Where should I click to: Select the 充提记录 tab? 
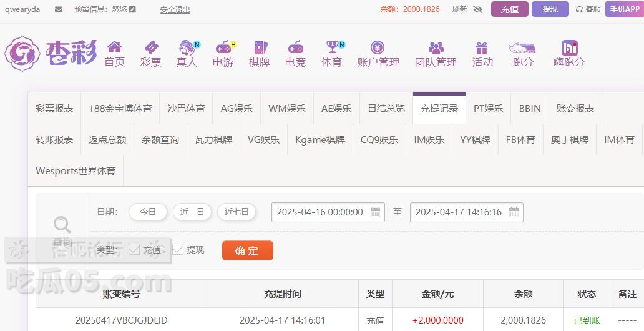[439, 109]
